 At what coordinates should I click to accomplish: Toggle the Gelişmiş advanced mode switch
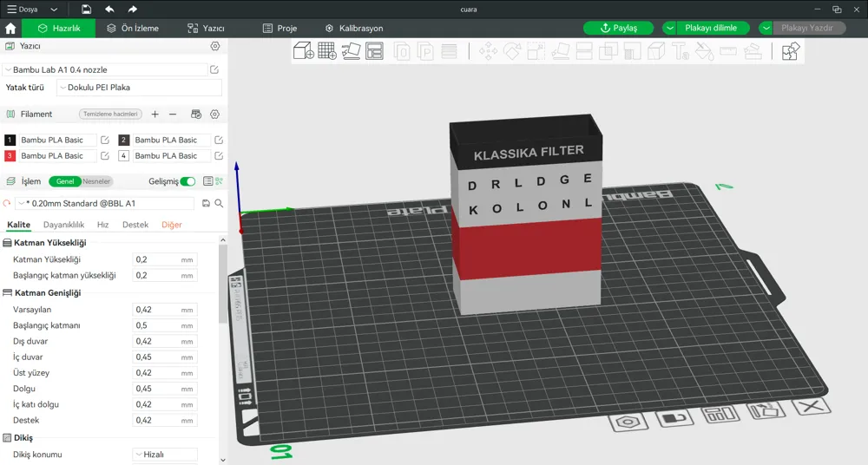click(187, 181)
